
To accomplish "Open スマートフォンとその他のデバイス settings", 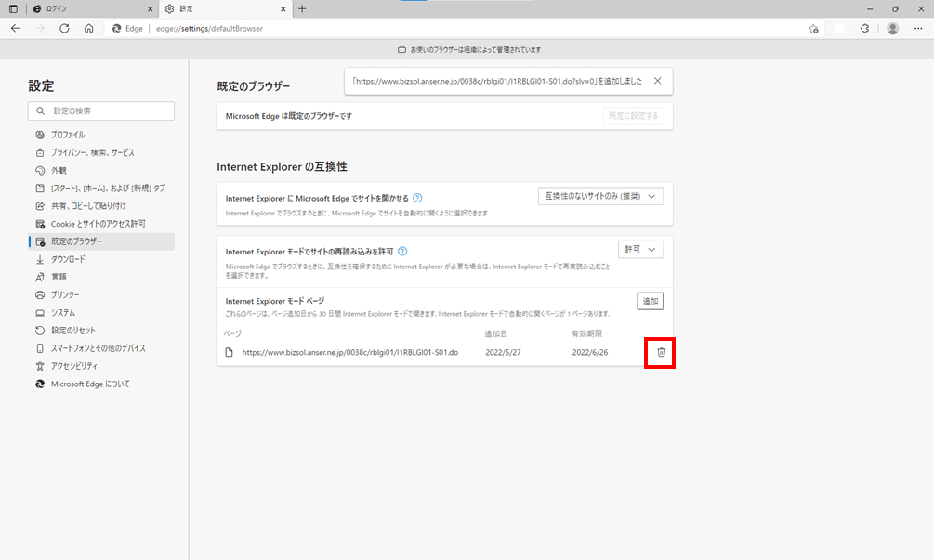I will pos(101,348).
